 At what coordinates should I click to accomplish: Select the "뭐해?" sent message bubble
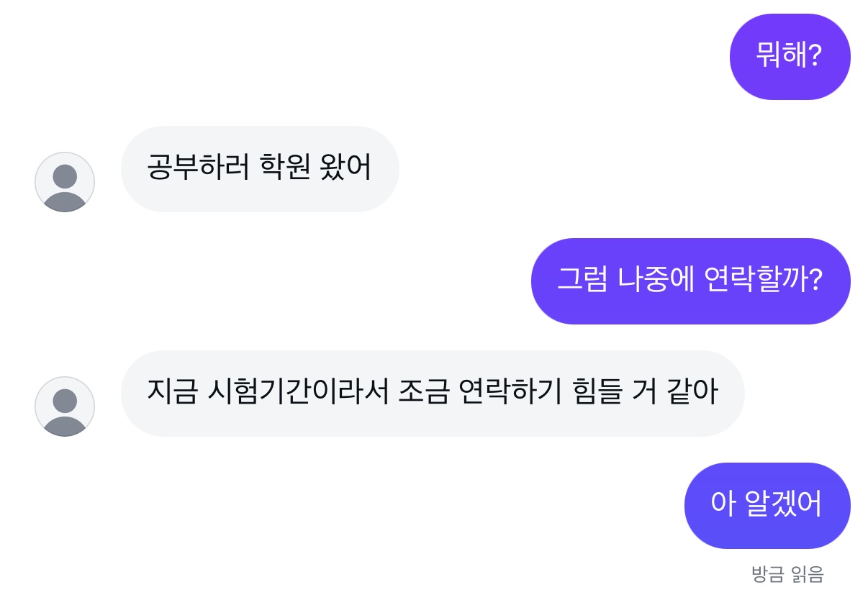[x=790, y=56]
